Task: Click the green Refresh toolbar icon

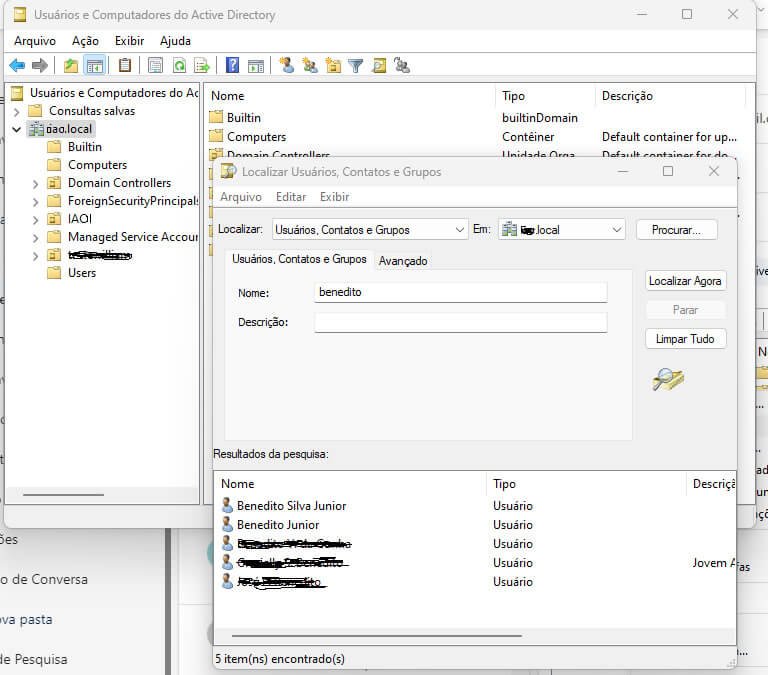Action: (x=179, y=65)
